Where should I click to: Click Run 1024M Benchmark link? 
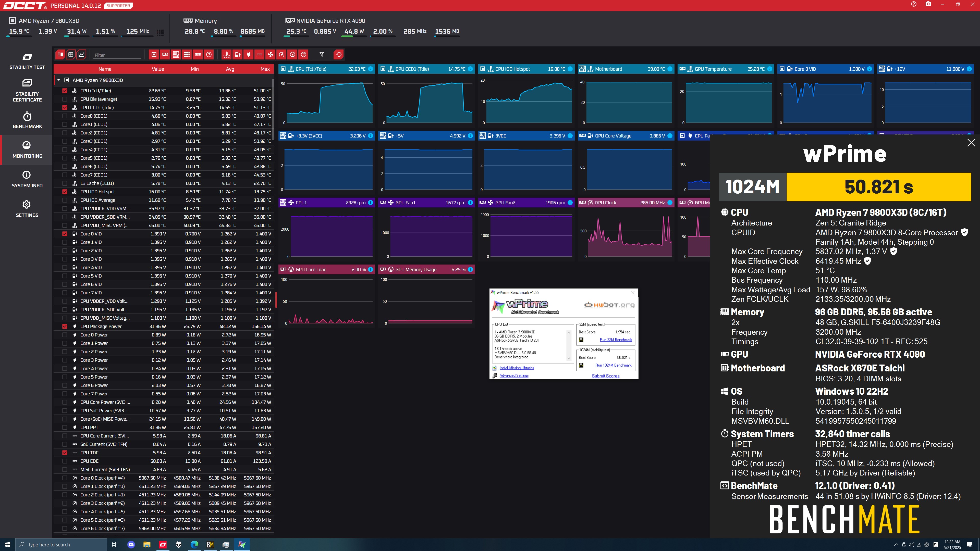point(613,366)
